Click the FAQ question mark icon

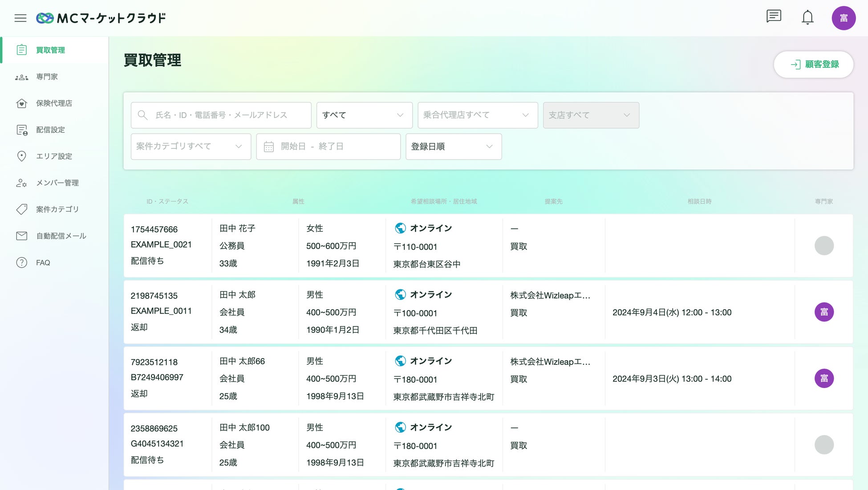click(x=21, y=263)
